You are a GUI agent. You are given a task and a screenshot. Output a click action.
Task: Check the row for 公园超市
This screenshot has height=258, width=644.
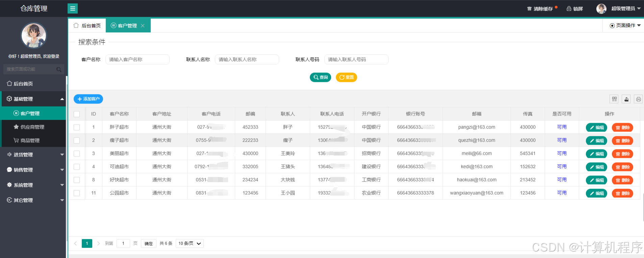(77, 193)
